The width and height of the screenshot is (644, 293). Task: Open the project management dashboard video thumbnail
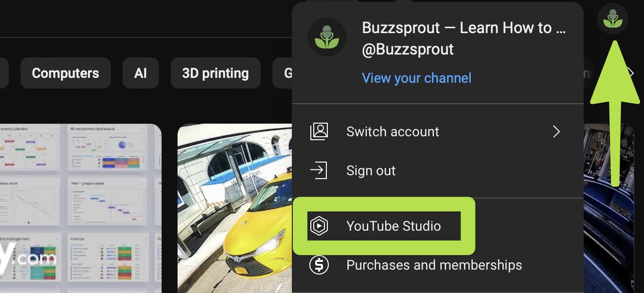80,209
